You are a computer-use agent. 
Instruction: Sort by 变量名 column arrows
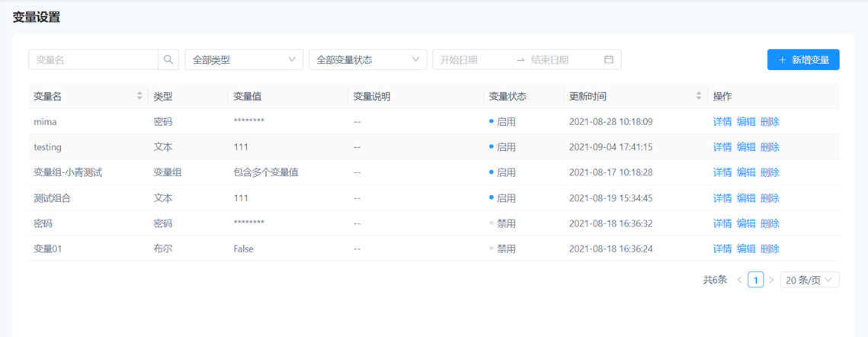[x=139, y=96]
